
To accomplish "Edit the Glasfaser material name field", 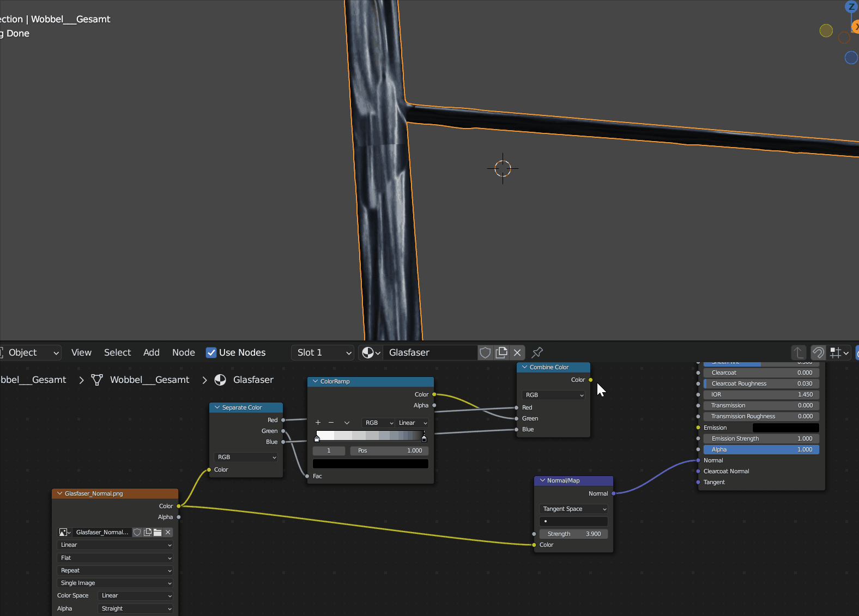I will coord(431,352).
